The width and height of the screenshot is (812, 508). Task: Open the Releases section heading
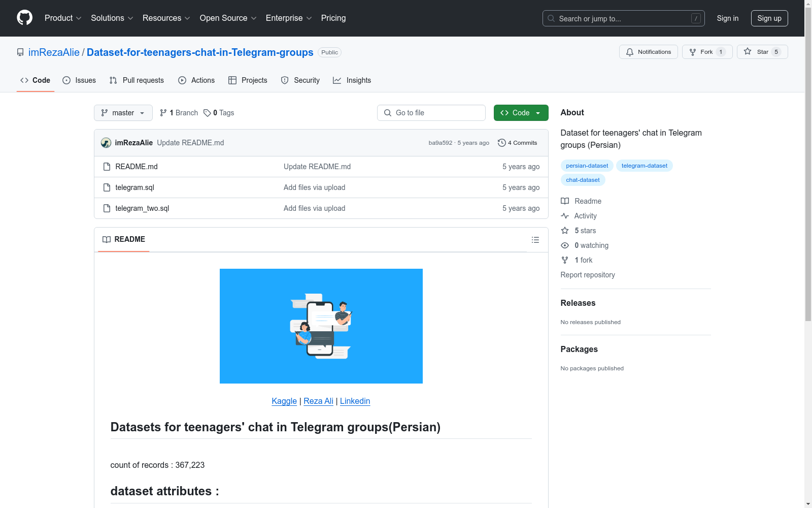(x=578, y=303)
